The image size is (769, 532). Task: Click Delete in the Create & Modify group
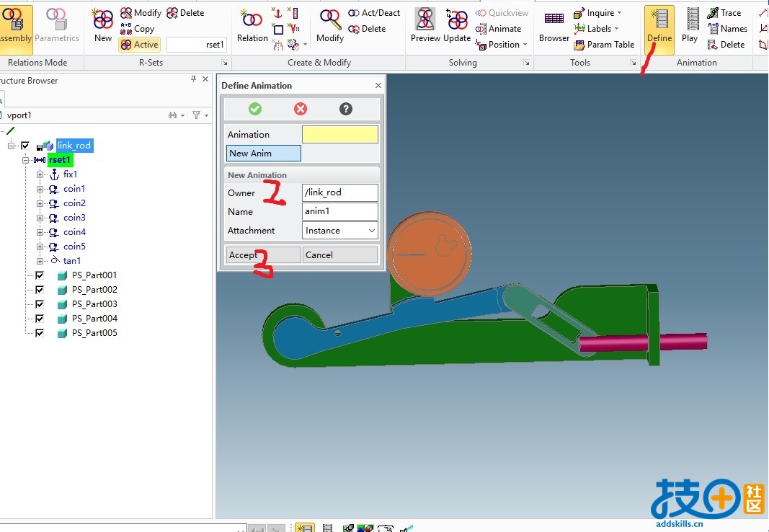[x=367, y=29]
